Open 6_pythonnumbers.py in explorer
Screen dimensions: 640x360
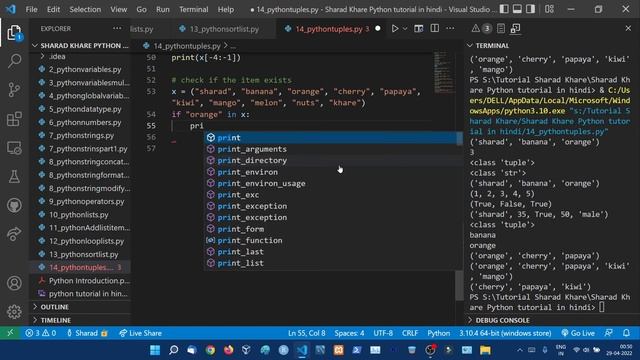[x=84, y=122]
